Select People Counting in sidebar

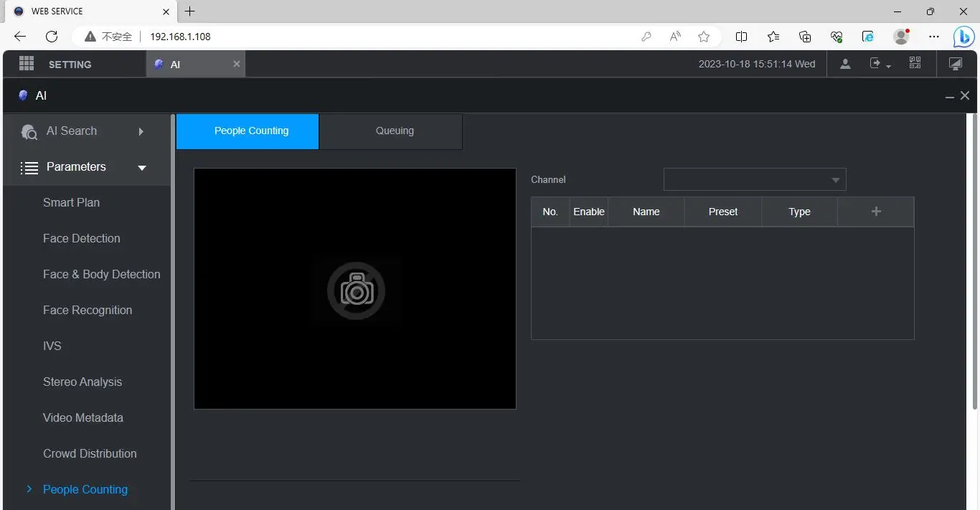85,489
